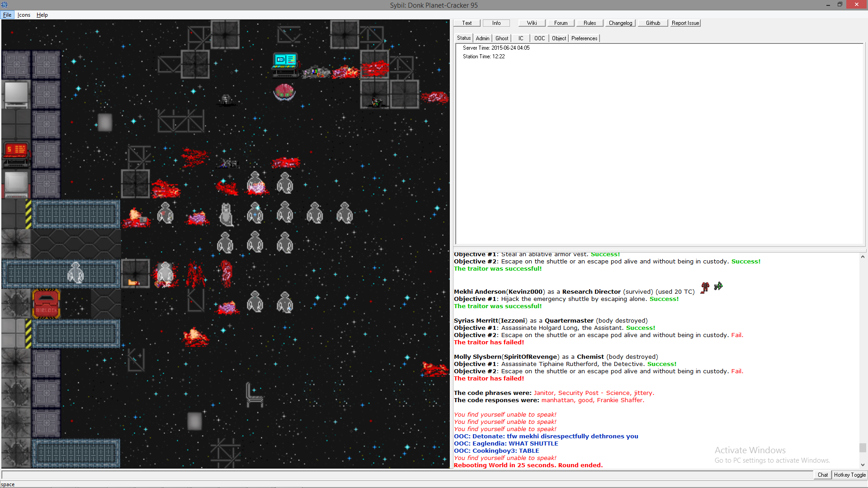Click the Report Issue button
The height and width of the screenshot is (488, 868).
click(685, 23)
